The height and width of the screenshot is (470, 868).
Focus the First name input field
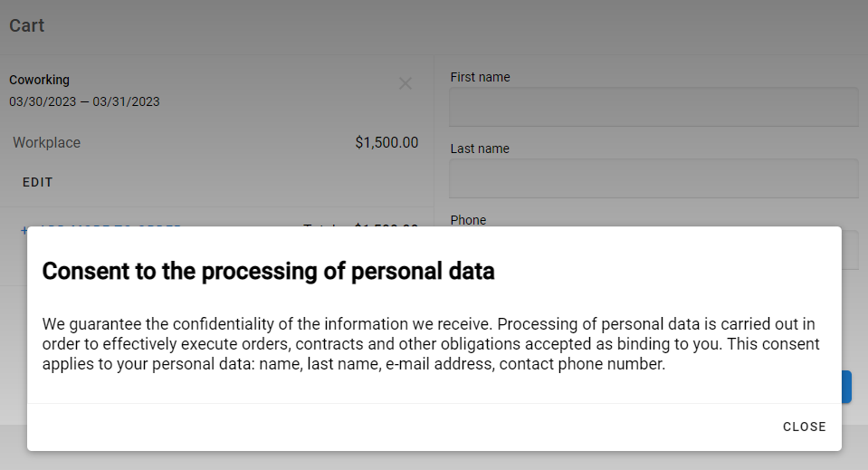coord(653,106)
